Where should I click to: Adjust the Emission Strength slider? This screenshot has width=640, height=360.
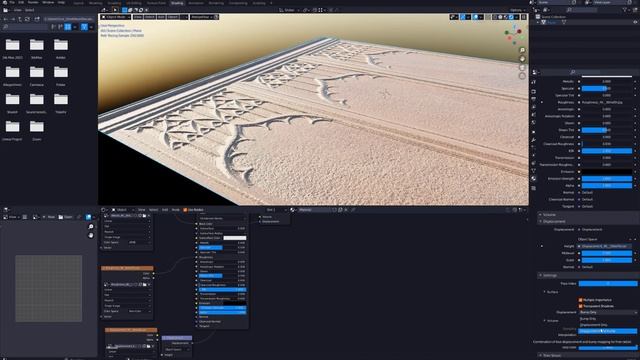click(607, 178)
